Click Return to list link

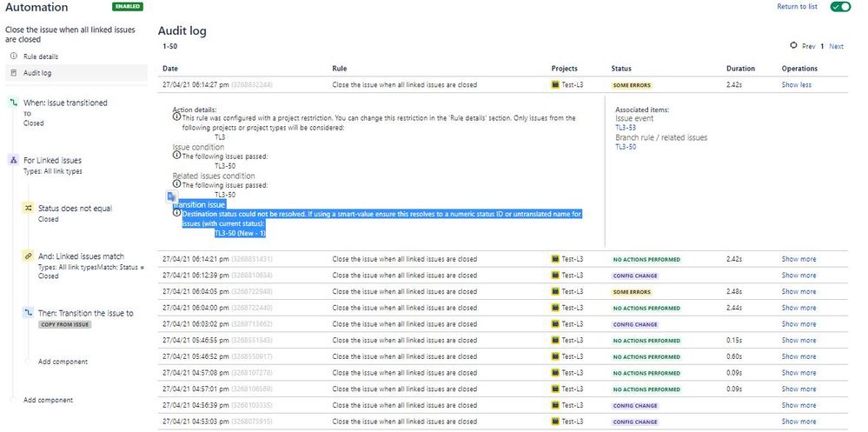797,7
